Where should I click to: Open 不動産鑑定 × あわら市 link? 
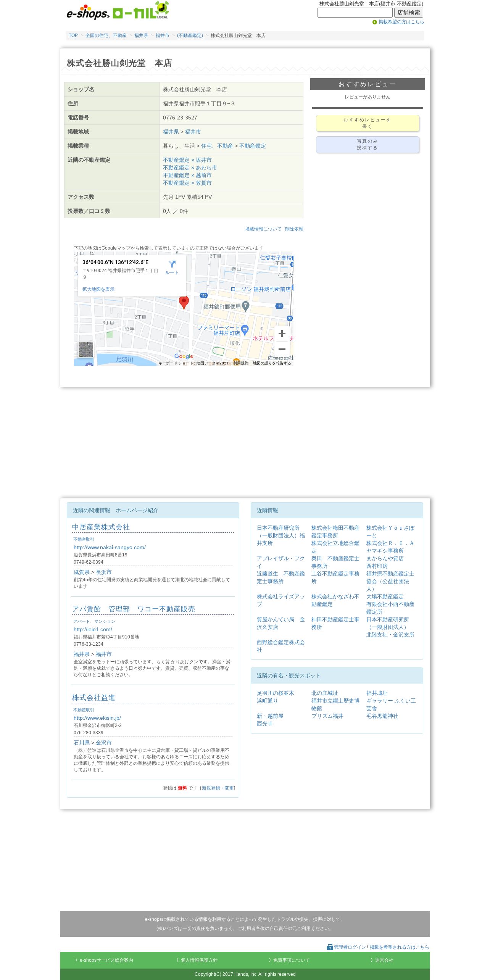click(x=190, y=168)
